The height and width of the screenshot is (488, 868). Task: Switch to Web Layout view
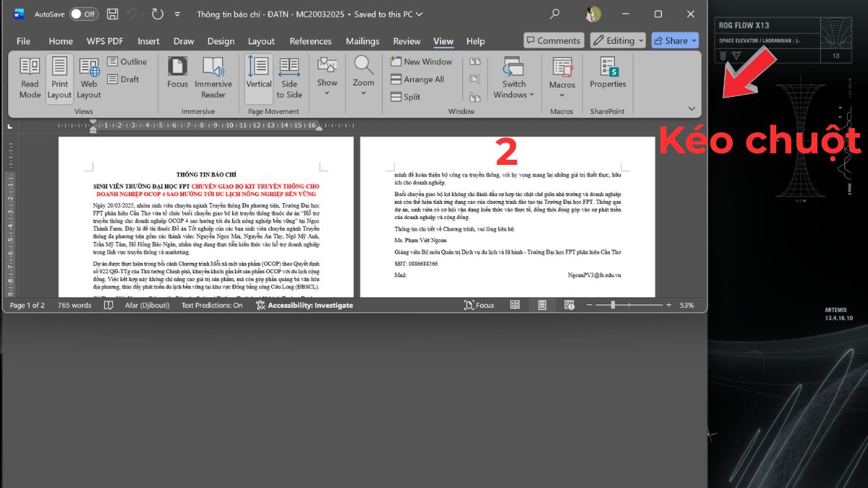(88, 77)
